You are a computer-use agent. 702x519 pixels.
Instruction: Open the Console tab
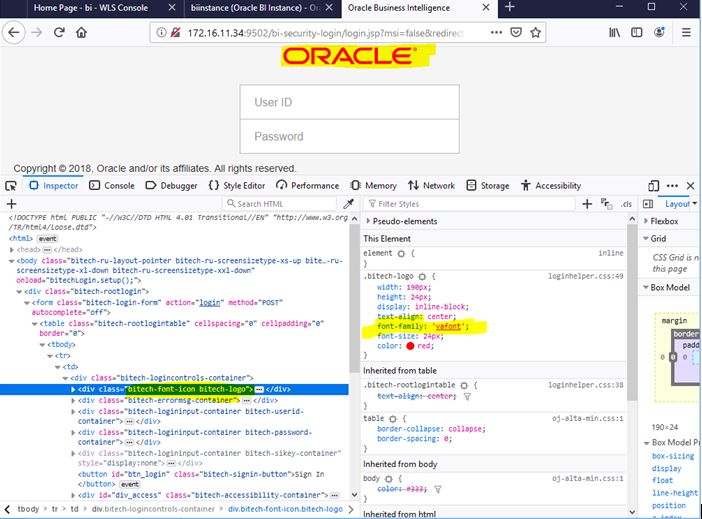click(112, 186)
